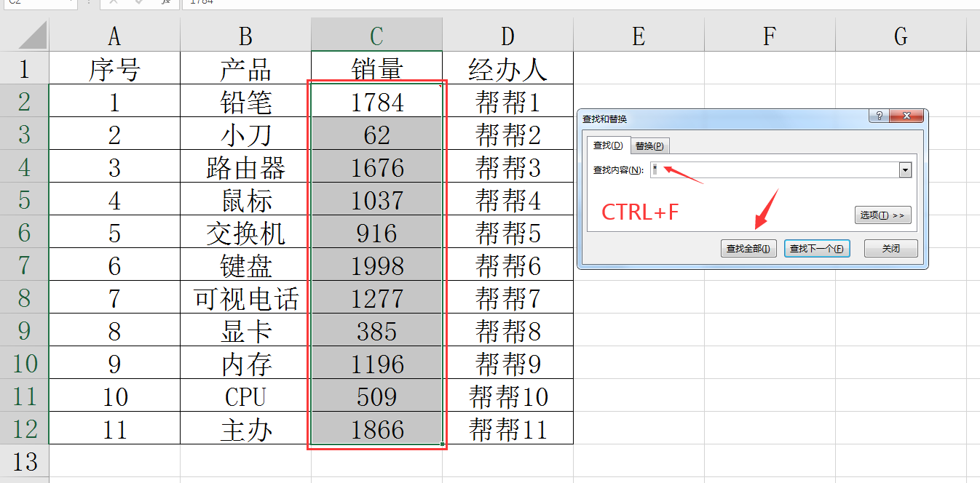Click in the 查找内容 input field

pos(775,170)
